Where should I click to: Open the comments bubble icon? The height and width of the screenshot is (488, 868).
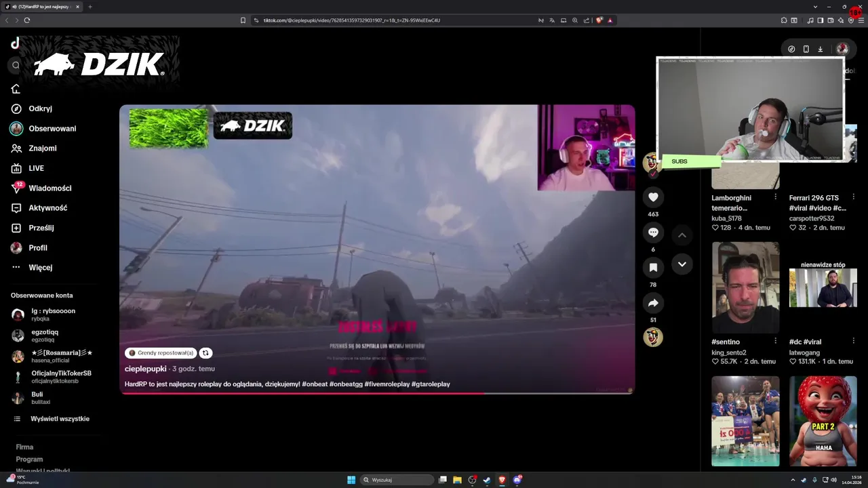(653, 232)
